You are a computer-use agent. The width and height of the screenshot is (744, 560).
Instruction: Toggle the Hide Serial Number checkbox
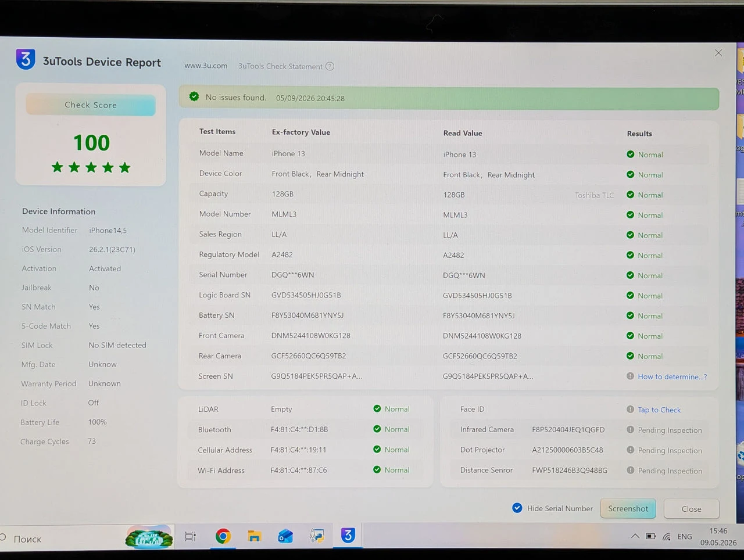pos(517,508)
